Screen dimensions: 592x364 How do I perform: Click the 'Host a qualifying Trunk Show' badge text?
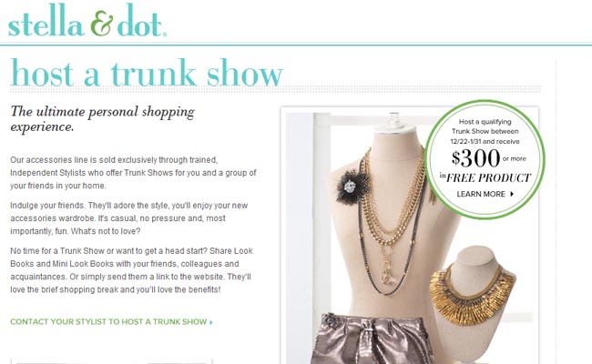(x=485, y=132)
